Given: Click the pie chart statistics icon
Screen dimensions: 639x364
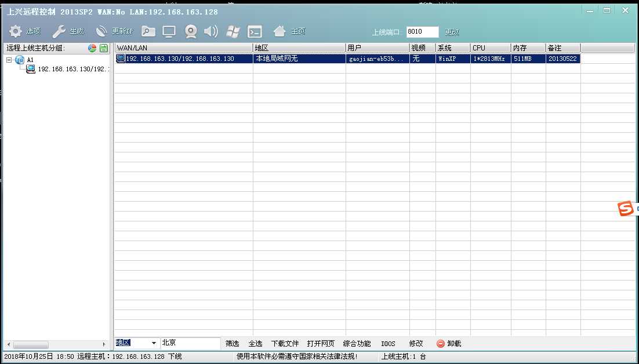Looking at the screenshot, I should point(92,48).
